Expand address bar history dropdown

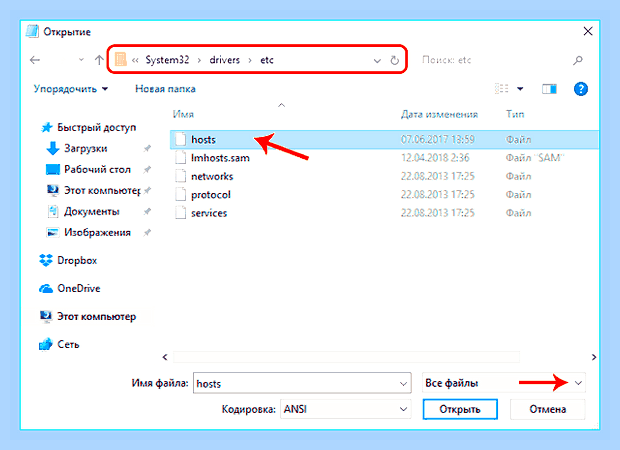point(377,61)
